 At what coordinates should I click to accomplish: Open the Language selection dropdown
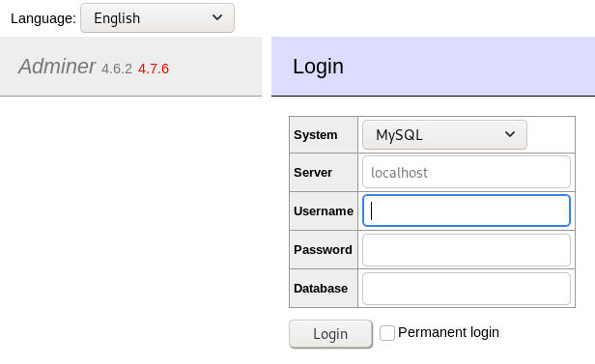tap(157, 17)
